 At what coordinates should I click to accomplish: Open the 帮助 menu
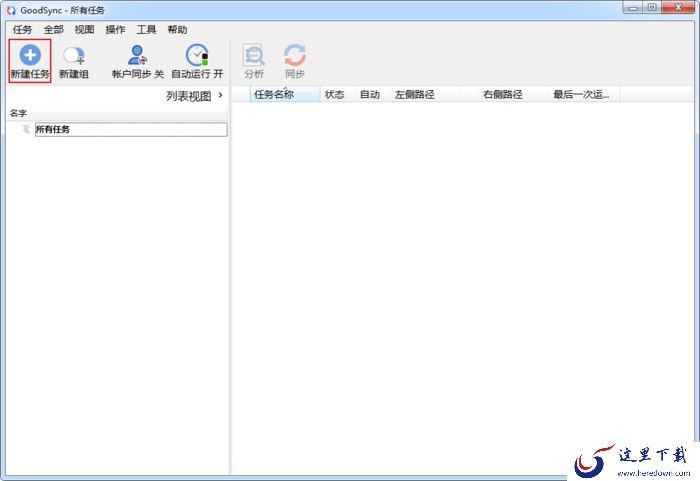pyautogui.click(x=177, y=29)
